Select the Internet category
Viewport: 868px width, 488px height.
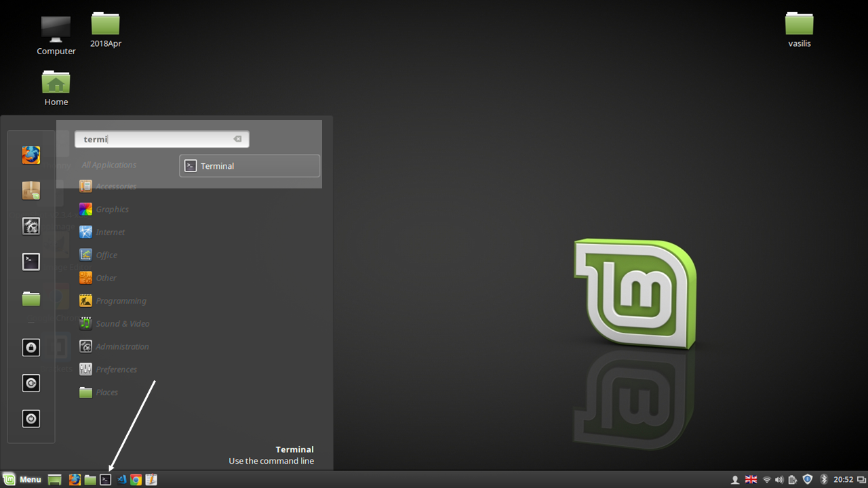pyautogui.click(x=102, y=232)
